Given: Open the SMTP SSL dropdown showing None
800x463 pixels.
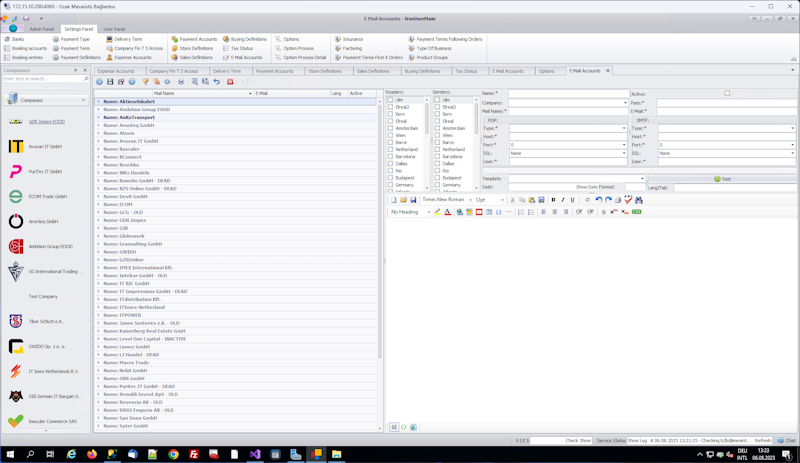Looking at the screenshot, I should [792, 153].
